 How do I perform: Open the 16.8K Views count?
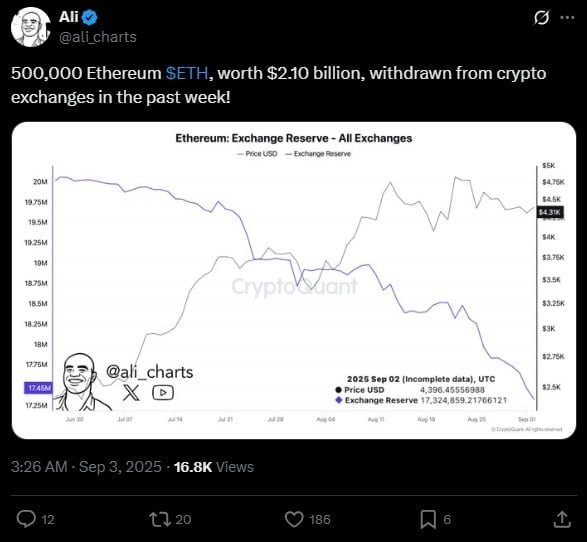click(x=214, y=467)
